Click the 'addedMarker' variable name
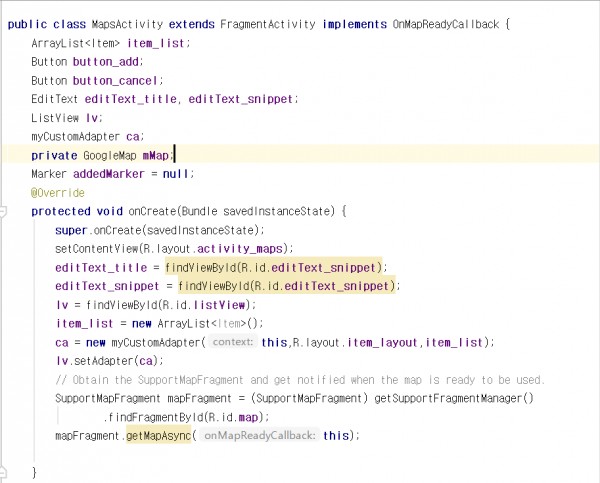 pyautogui.click(x=109, y=174)
